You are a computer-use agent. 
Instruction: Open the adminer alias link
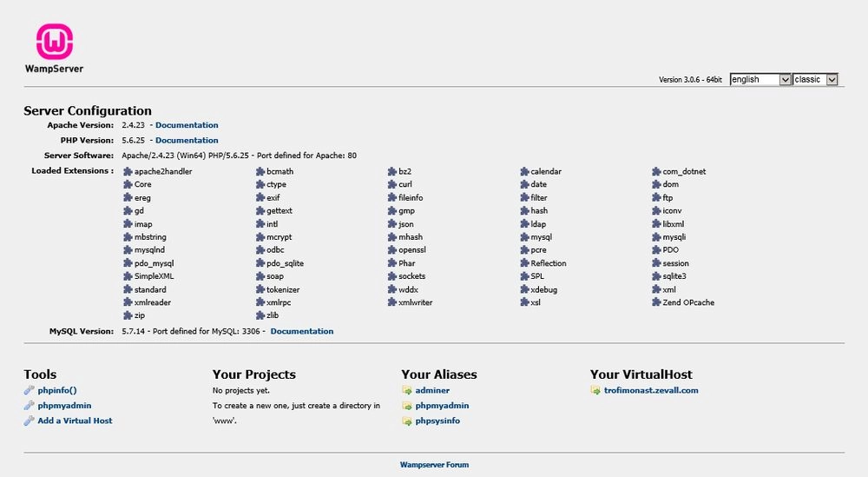pyautogui.click(x=432, y=391)
